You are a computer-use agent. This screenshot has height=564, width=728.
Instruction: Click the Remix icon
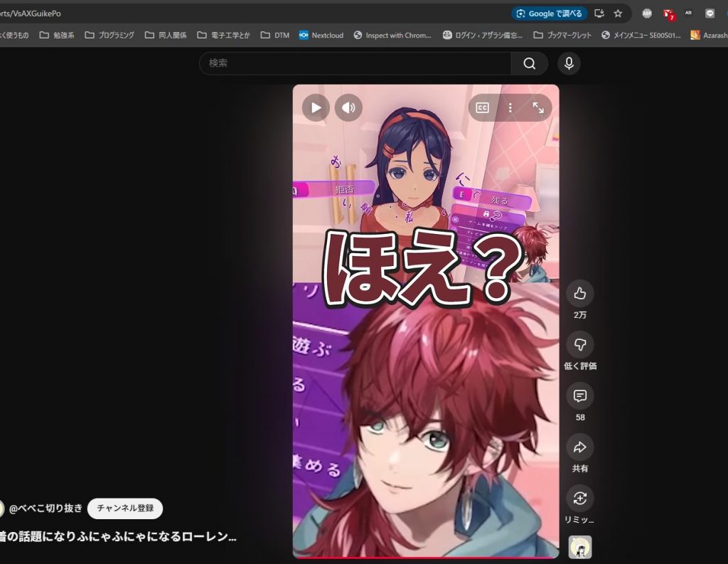pyautogui.click(x=579, y=499)
